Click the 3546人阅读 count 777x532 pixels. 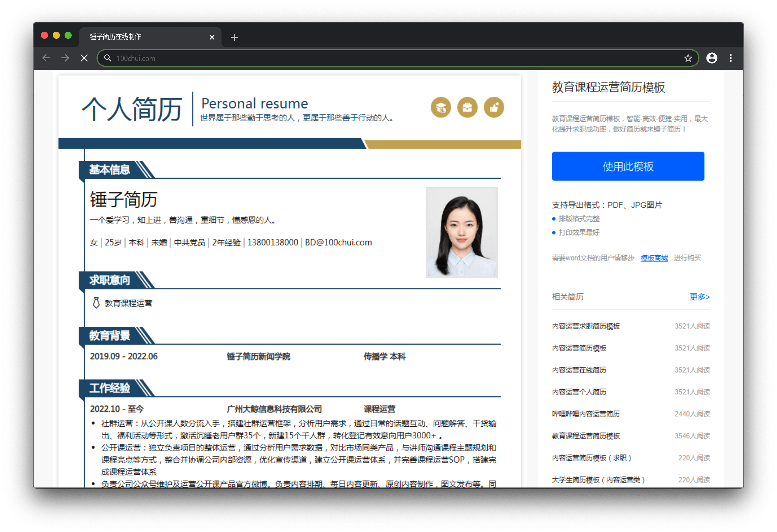pos(692,436)
